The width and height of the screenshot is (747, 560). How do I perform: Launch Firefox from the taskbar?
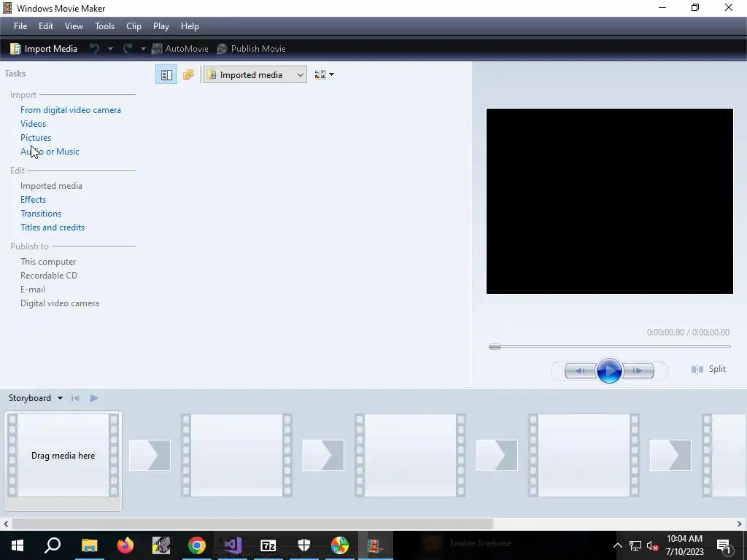pos(125,545)
